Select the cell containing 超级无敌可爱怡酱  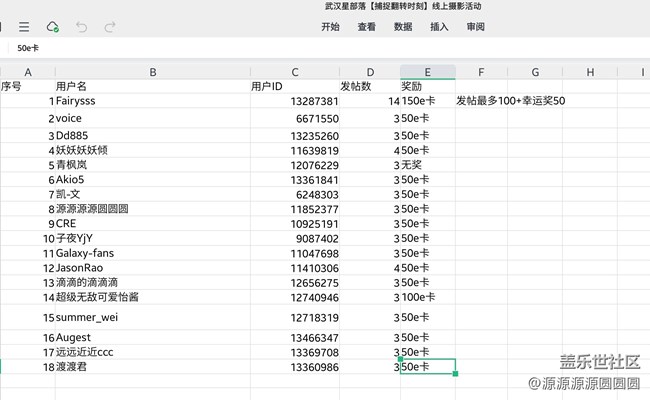pos(153,297)
